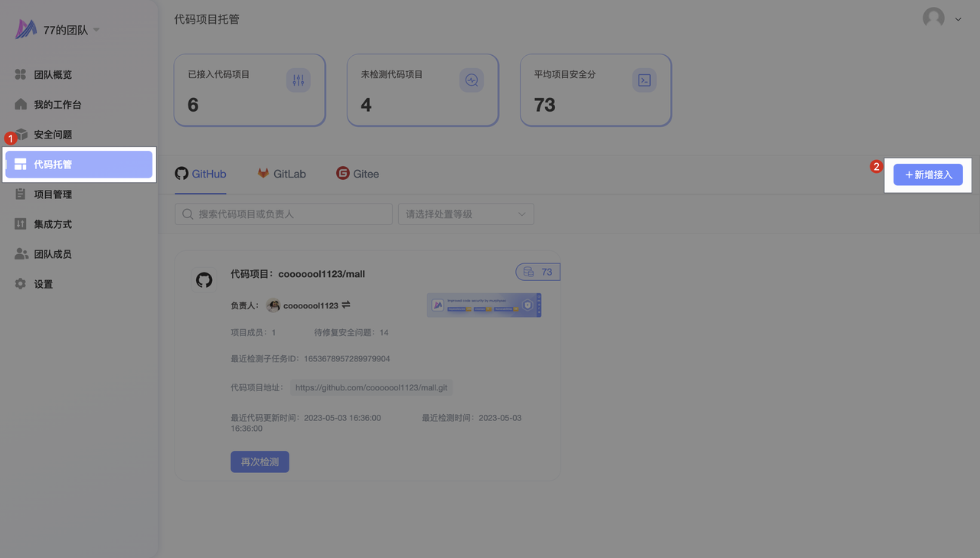Image resolution: width=980 pixels, height=558 pixels.
Task: Expand the 77的团队 team switcher dropdown
Action: click(96, 31)
